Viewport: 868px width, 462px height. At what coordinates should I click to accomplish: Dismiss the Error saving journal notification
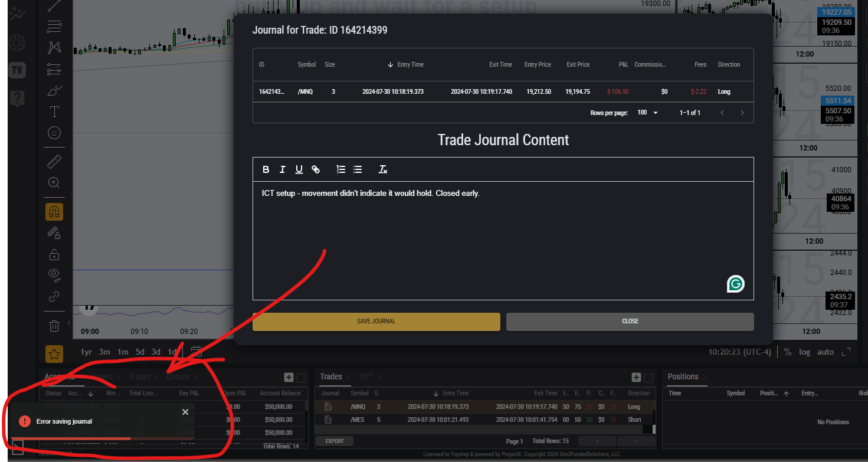(x=185, y=412)
